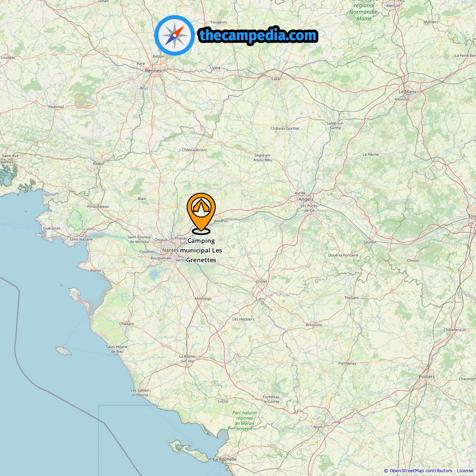Click the Châteaubriant town label
This screenshot has height=476, width=476.
[x=194, y=150]
